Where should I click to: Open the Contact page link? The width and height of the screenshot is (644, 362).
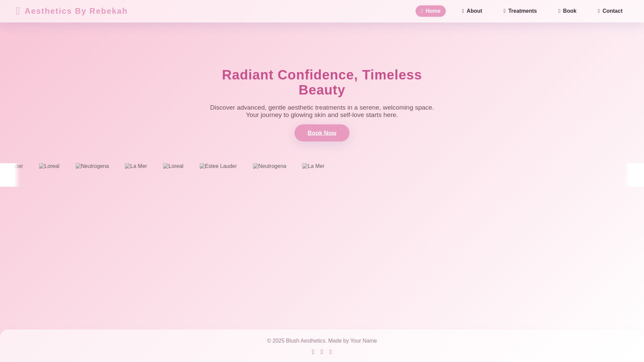610,11
